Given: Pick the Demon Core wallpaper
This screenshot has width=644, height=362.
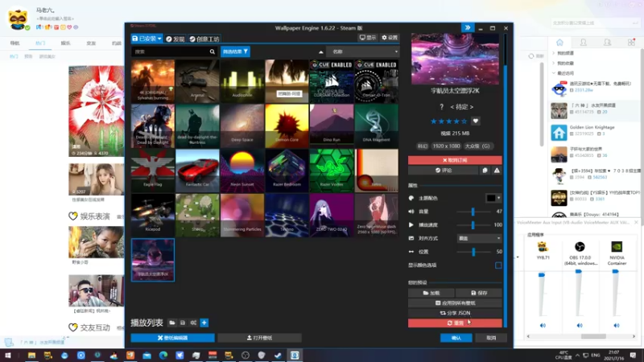Looking at the screenshot, I should point(287,125).
